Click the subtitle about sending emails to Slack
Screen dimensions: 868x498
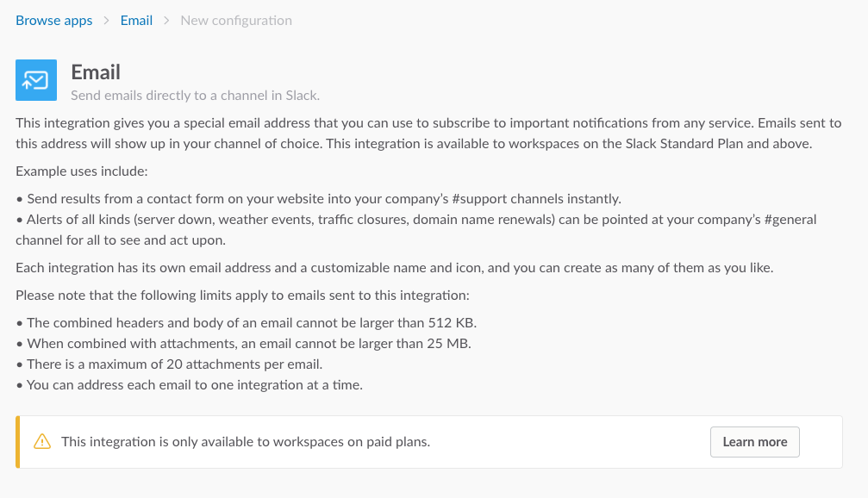[x=195, y=95]
